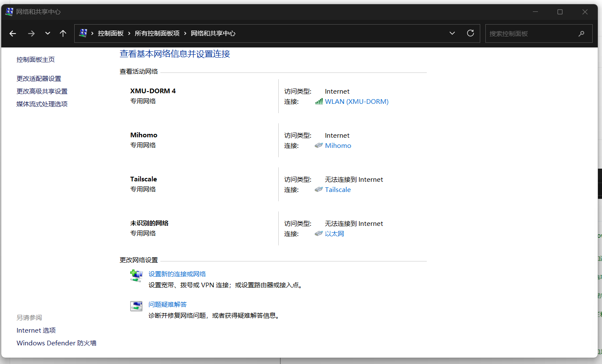Expand chevron after 控制面板 breadcrumb
Screen dimensions: 602x364
pos(129,33)
